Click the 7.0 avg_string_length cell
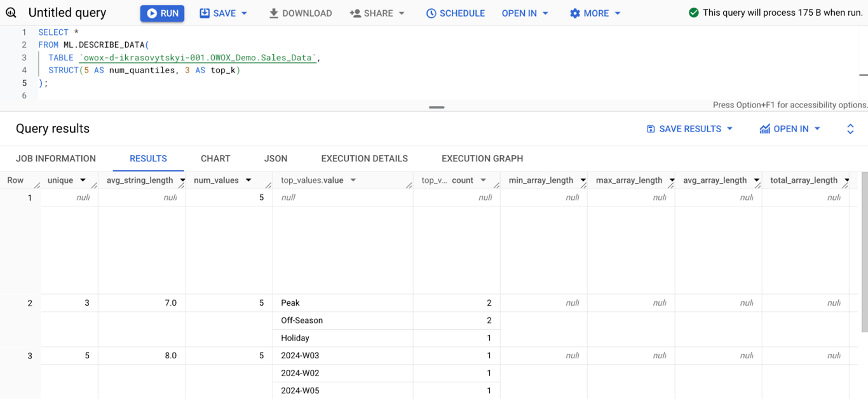This screenshot has height=399, width=868. pos(142,303)
